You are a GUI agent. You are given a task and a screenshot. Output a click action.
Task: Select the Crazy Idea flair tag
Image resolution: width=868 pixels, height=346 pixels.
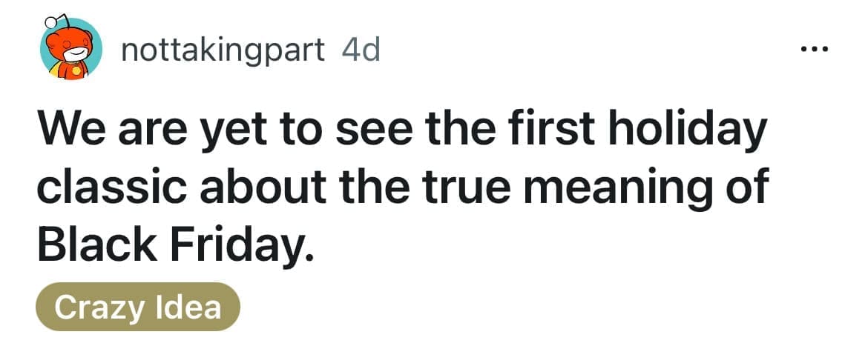point(138,306)
